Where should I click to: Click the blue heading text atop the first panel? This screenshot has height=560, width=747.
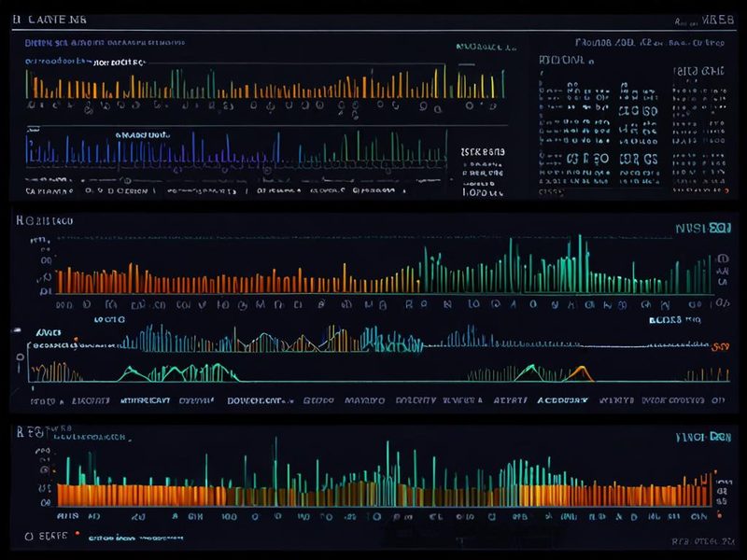(105, 43)
